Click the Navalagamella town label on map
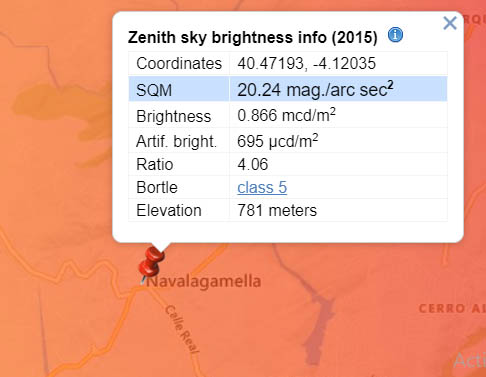 204,282
